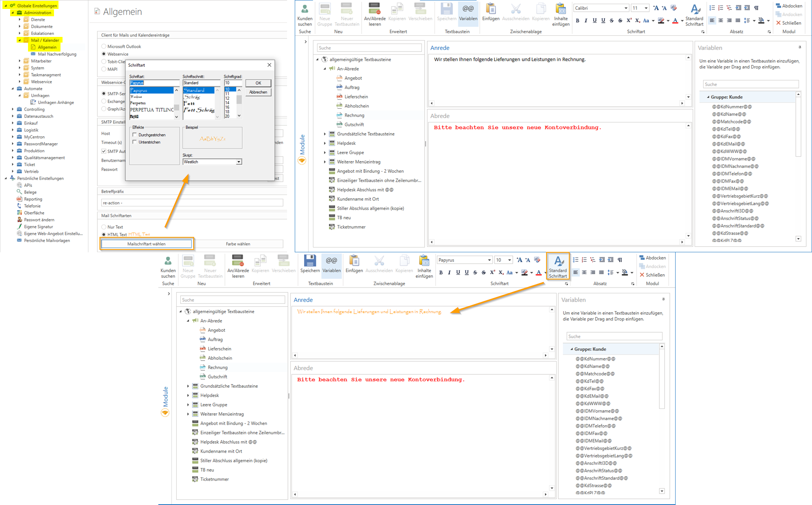Click the Betreffpräfix re-action input field
This screenshot has width=812, height=505.
click(x=192, y=203)
